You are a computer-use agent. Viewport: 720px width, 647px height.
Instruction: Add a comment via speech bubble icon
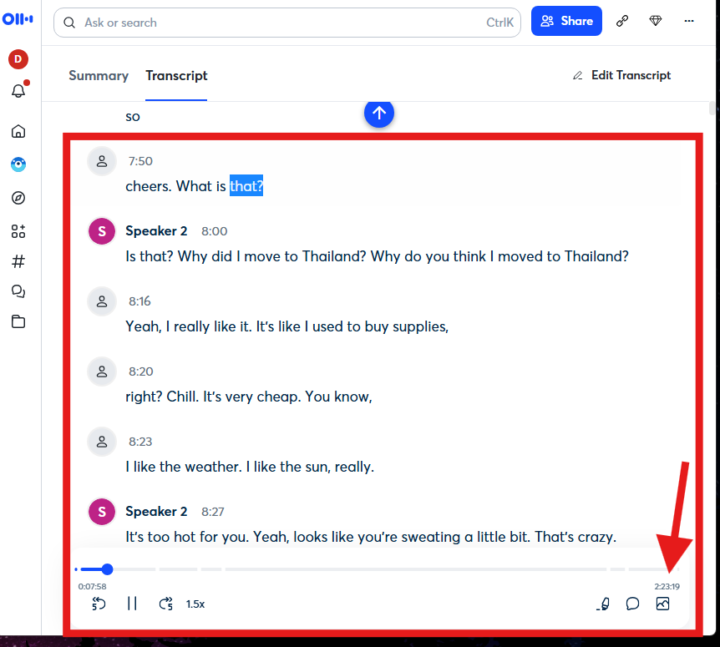[632, 603]
